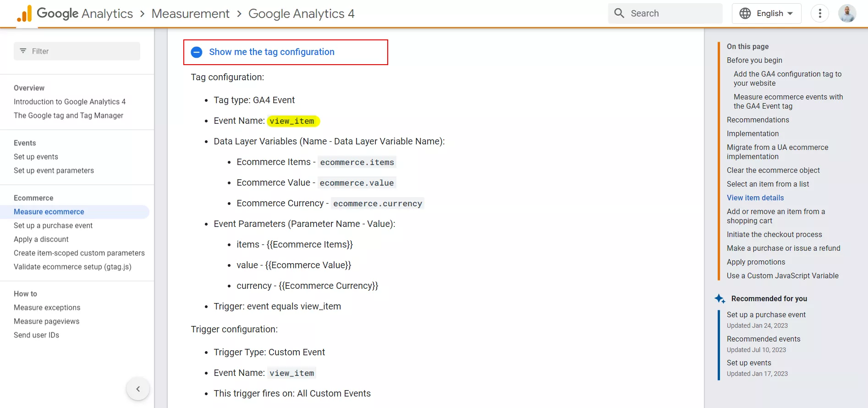Click 'items - {{Ecommerce Items}}' parameter text
Viewport: 868px width, 408px height.
(x=295, y=244)
